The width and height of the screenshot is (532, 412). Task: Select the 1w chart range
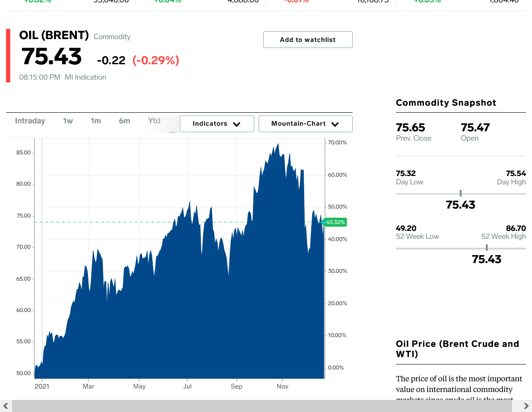pos(68,121)
